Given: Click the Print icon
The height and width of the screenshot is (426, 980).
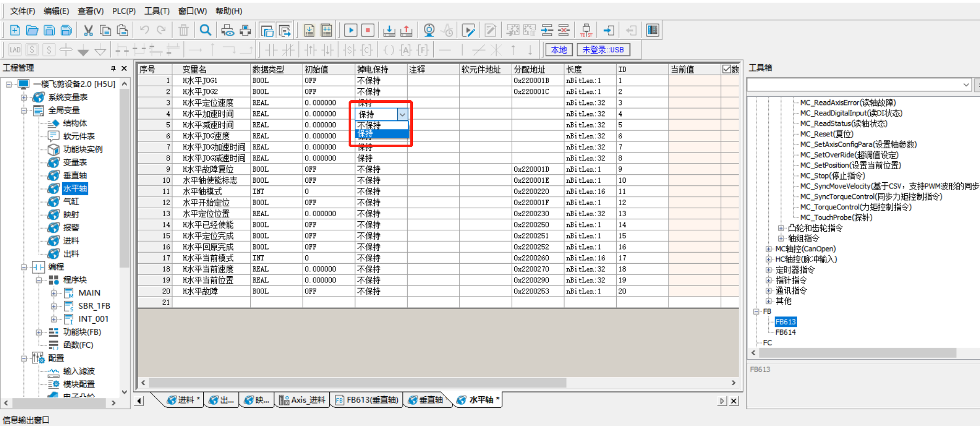Looking at the screenshot, I should 245,30.
